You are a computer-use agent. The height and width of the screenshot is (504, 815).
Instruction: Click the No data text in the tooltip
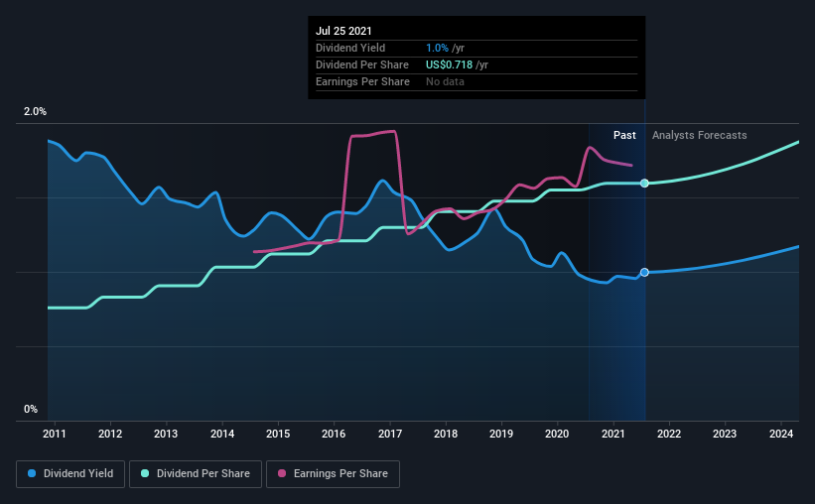(445, 81)
